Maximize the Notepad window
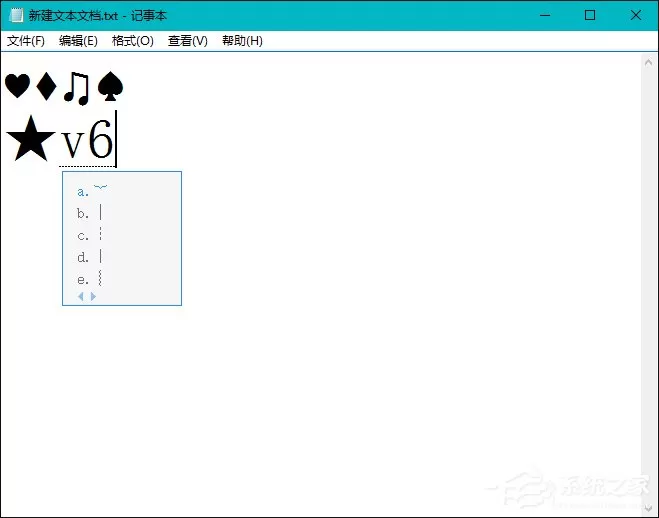This screenshot has width=659, height=518. point(590,15)
